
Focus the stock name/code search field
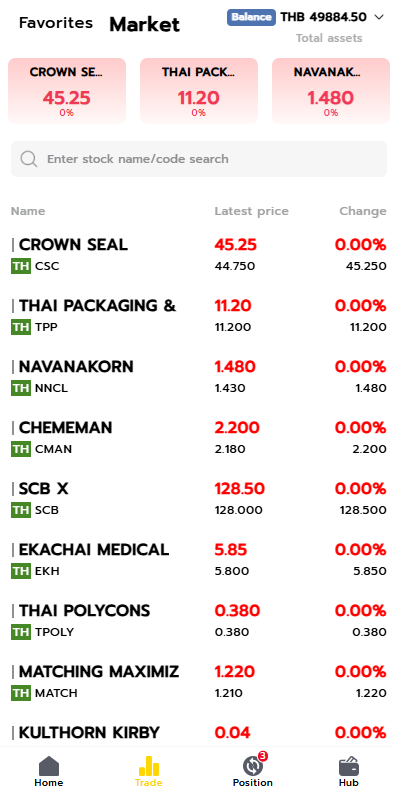(199, 159)
